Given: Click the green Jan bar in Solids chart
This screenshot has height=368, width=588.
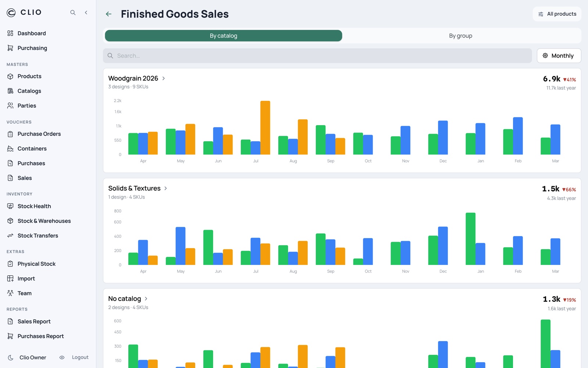Looking at the screenshot, I should 470,239.
